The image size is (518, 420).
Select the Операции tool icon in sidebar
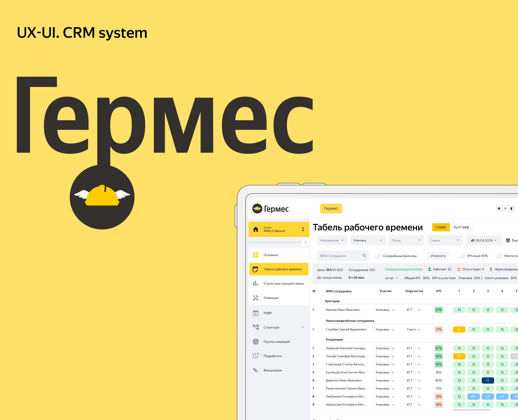[x=256, y=298]
